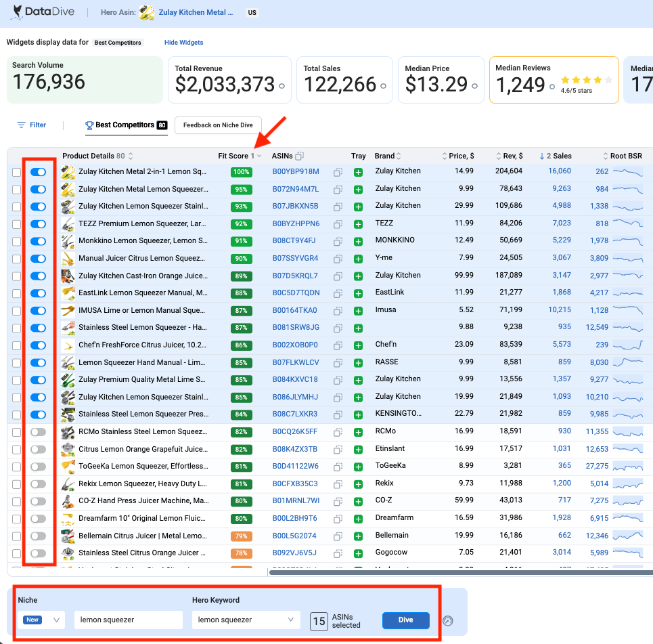
Task: Click info circle next to Median Price value
Action: (x=475, y=86)
